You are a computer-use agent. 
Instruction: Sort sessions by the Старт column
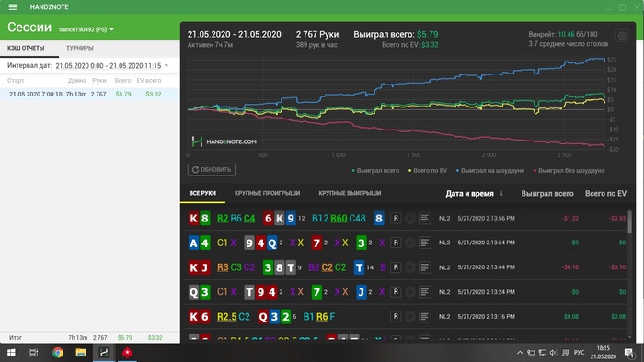coord(16,80)
